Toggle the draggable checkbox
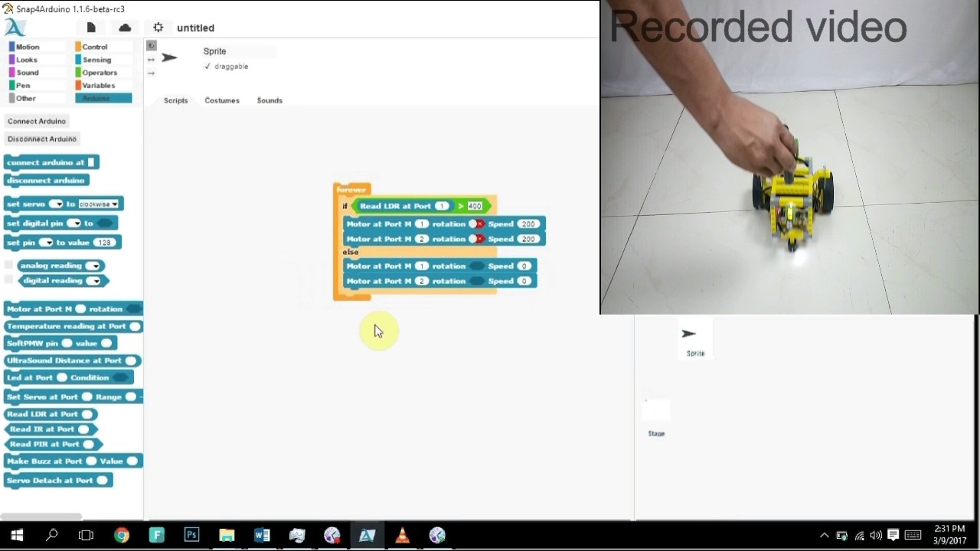The height and width of the screenshot is (551, 980). pos(207,67)
